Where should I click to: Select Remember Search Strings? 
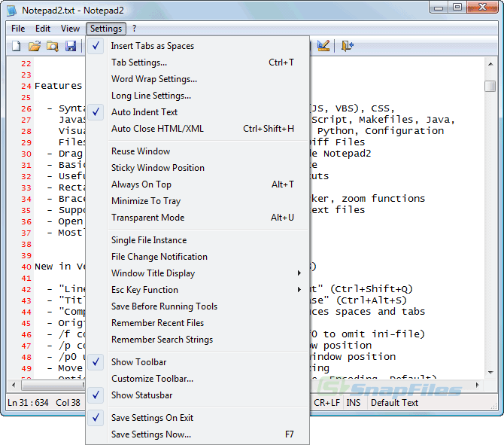tap(197, 340)
